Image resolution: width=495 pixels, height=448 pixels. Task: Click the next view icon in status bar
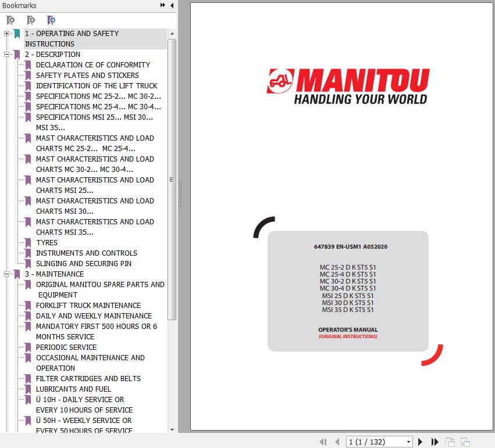point(465,442)
